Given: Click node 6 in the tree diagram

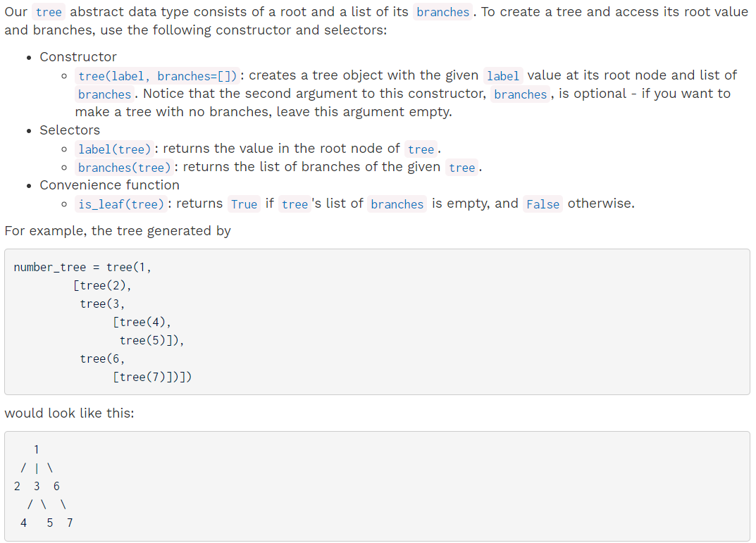Looking at the screenshot, I should click(x=56, y=486).
